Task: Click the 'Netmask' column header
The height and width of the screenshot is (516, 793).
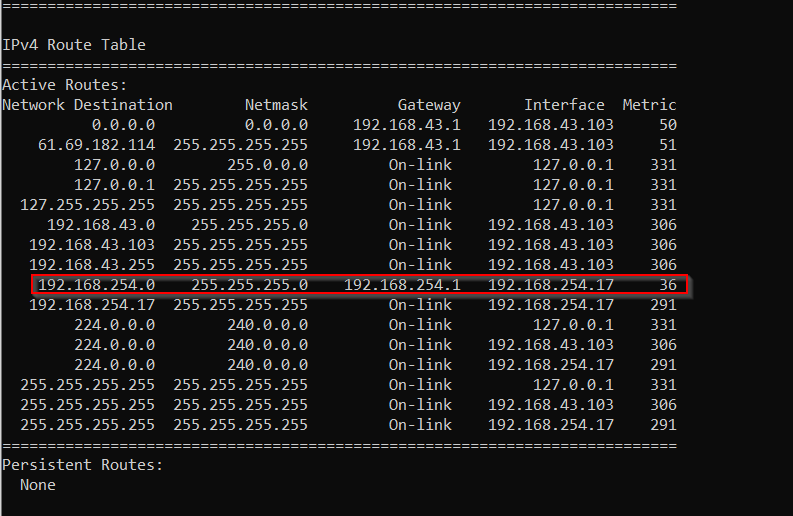Action: pos(276,105)
